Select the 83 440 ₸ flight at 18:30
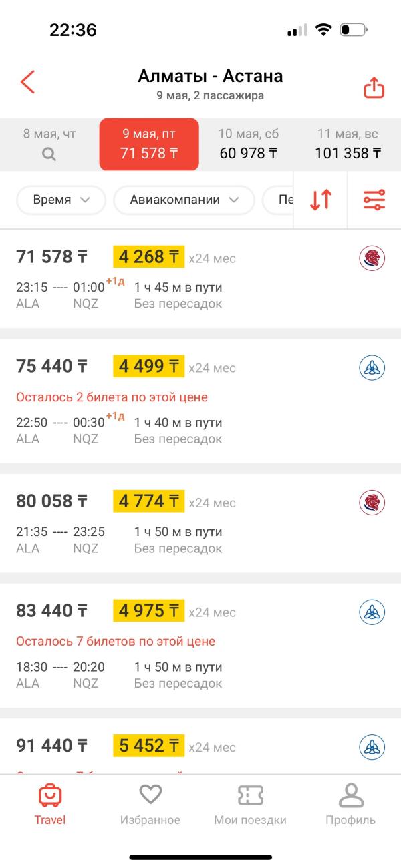Image resolution: width=401 pixels, height=868 pixels. pyautogui.click(x=200, y=646)
